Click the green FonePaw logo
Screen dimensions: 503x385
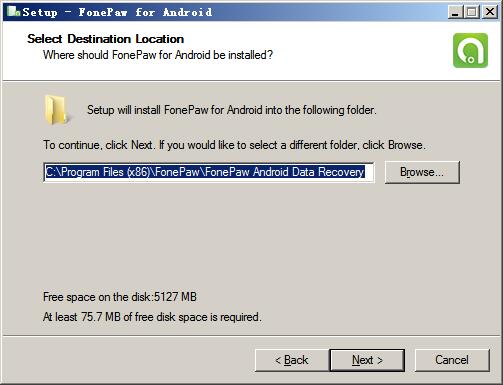coord(470,51)
